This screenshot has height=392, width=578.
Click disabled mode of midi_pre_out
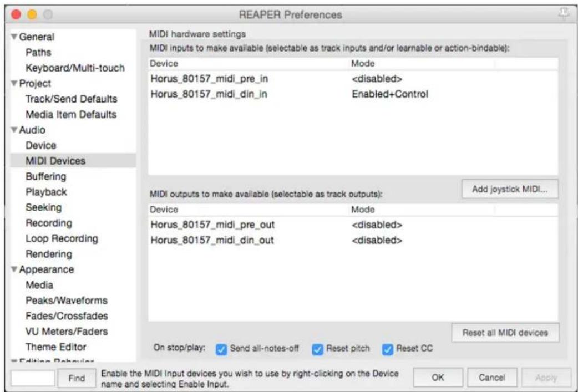pyautogui.click(x=377, y=225)
